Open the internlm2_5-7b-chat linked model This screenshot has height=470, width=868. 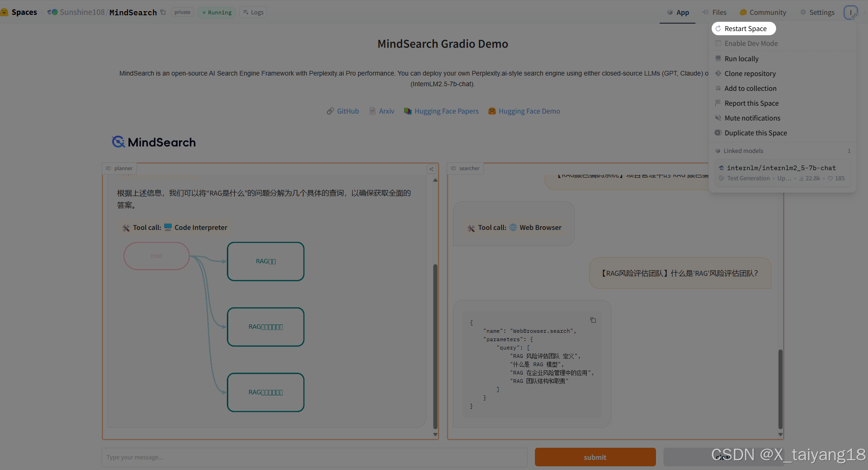[x=782, y=173]
